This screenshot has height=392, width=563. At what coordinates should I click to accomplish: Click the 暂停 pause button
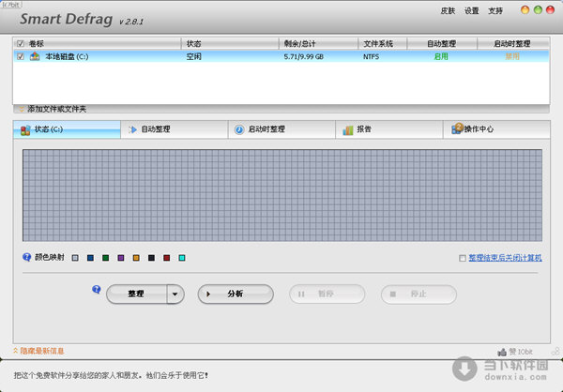pyautogui.click(x=327, y=294)
